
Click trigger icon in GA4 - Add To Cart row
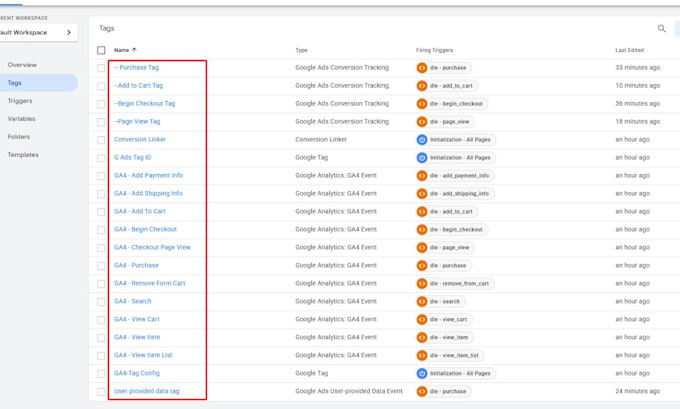[422, 212]
